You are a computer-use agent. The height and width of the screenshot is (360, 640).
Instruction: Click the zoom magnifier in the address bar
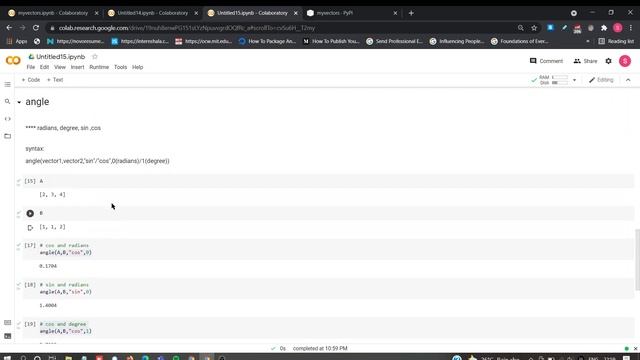[520, 28]
